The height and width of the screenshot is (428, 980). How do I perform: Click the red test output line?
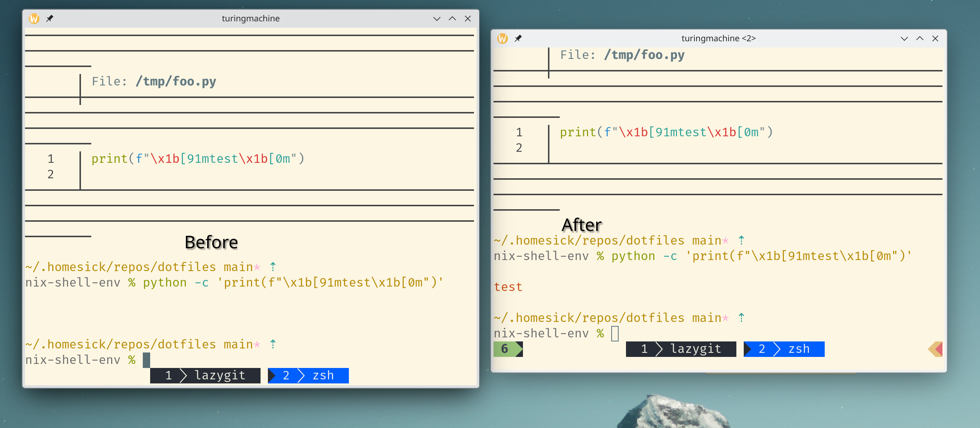point(508,287)
